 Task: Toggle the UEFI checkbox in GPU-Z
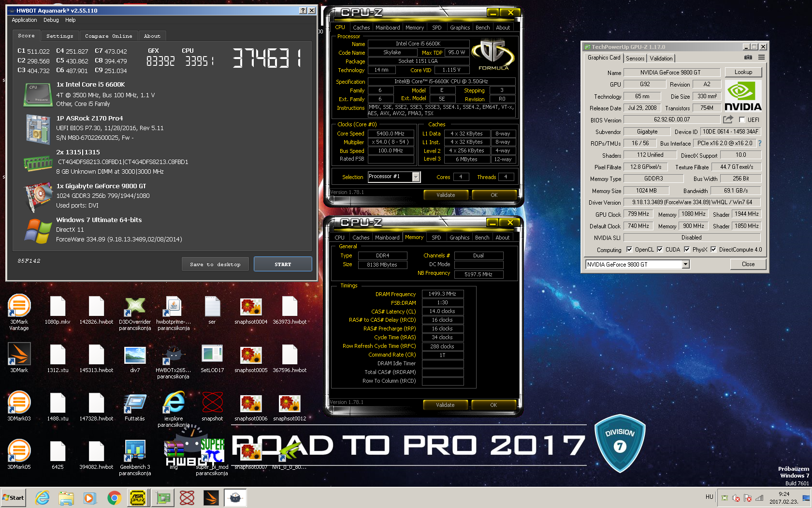click(742, 120)
